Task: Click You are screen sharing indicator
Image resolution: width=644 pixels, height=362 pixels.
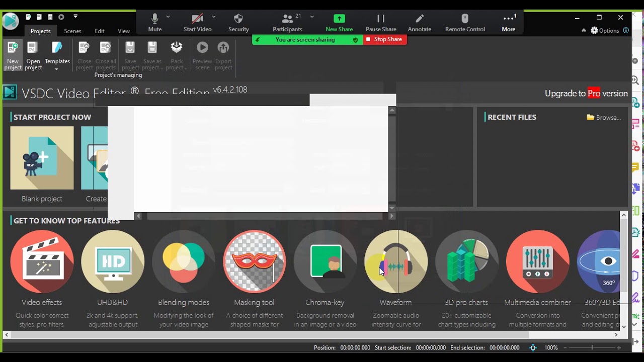Action: click(x=307, y=40)
